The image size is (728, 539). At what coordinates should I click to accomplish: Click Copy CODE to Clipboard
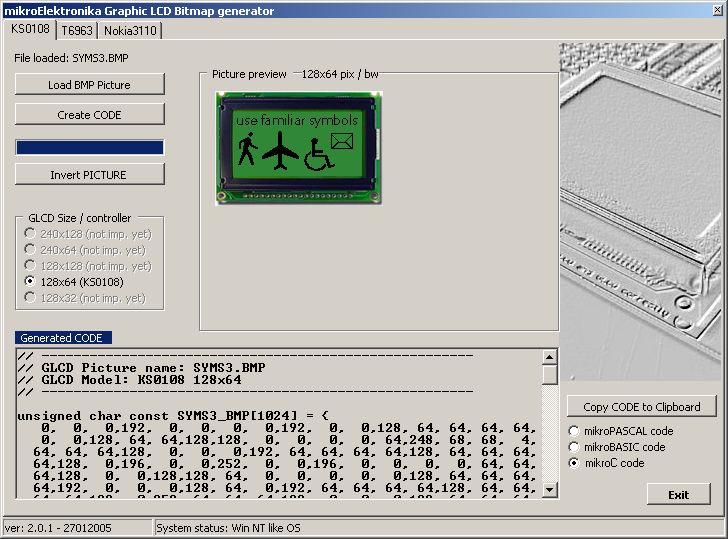click(x=641, y=407)
